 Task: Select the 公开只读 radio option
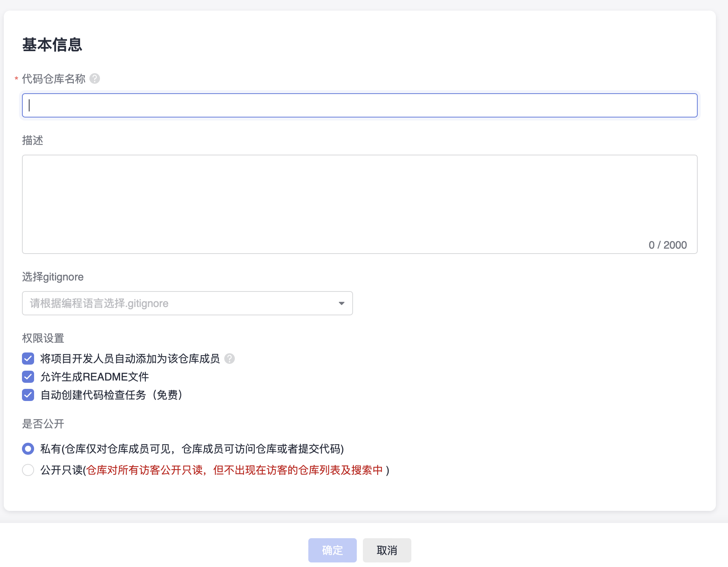tap(28, 470)
